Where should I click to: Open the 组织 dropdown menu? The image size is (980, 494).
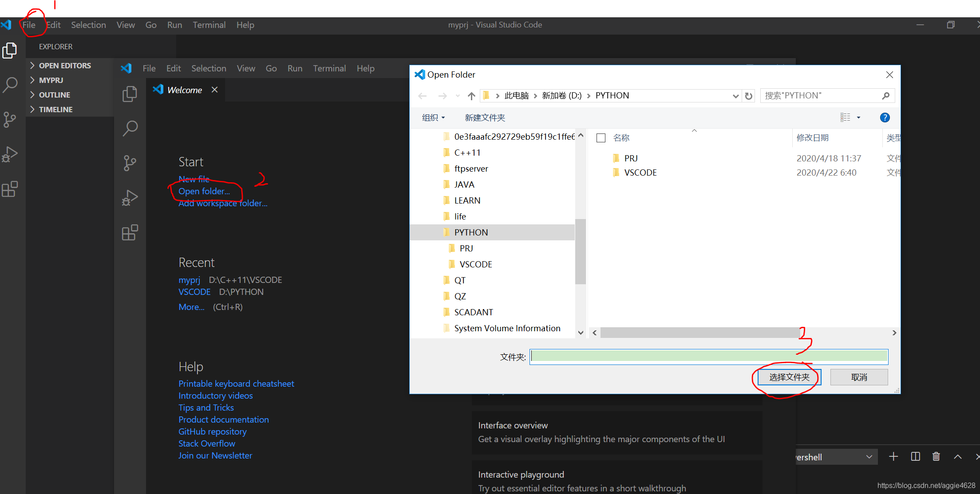(x=433, y=118)
